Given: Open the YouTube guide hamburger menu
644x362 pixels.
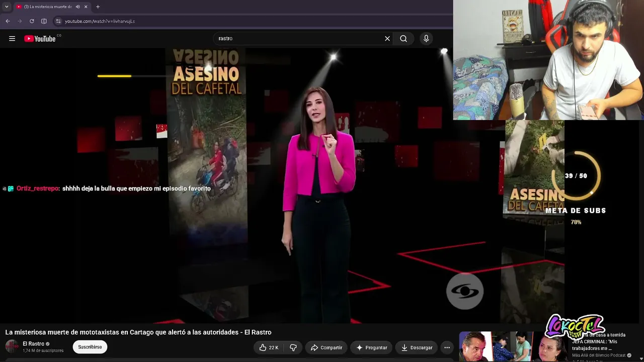Looking at the screenshot, I should 12,39.
